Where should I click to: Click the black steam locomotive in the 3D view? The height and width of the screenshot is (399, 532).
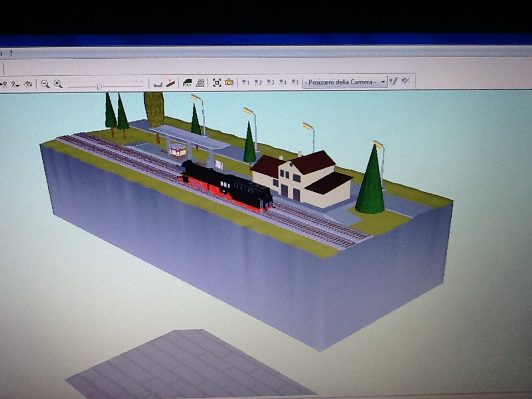tap(226, 186)
